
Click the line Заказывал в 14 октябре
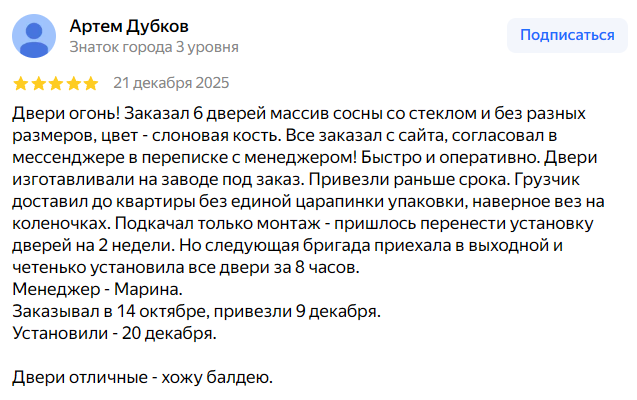pyautogui.click(x=196, y=312)
